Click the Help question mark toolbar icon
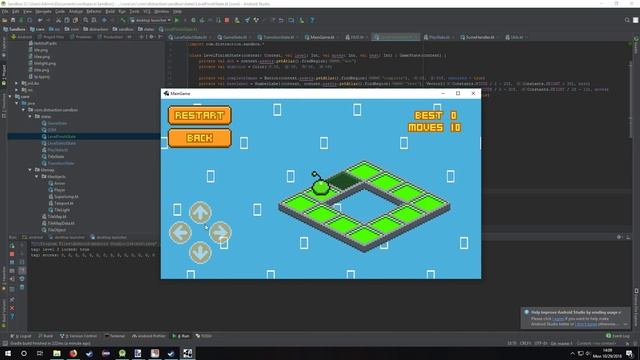Viewport: 640px width, 360px height. click(312, 20)
